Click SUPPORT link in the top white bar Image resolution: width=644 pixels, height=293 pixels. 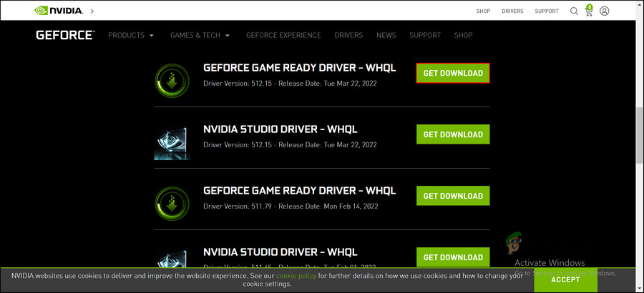pos(547,11)
